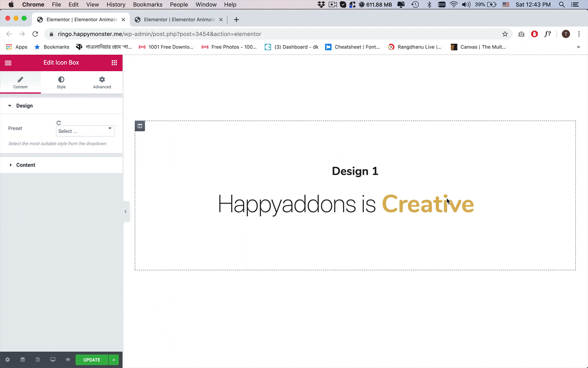
Task: Reset the Preset with the refresh icon
Action: 58,123
